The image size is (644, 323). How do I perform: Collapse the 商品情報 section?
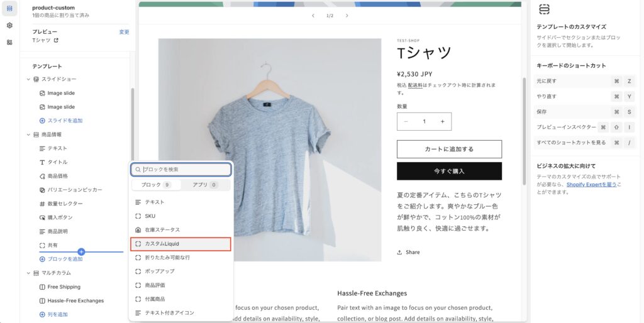pyautogui.click(x=28, y=134)
